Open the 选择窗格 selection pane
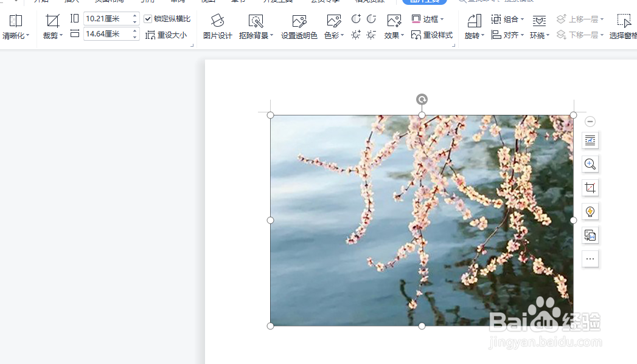The image size is (637, 364). (624, 27)
